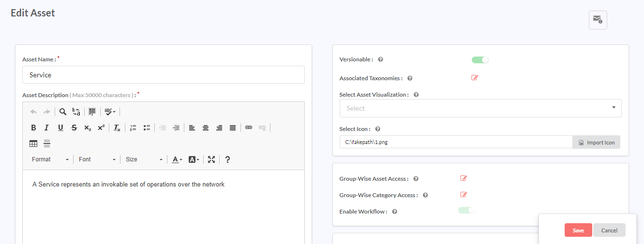Click the Import Icon button
Viewport: 644px width, 244px height.
596,143
